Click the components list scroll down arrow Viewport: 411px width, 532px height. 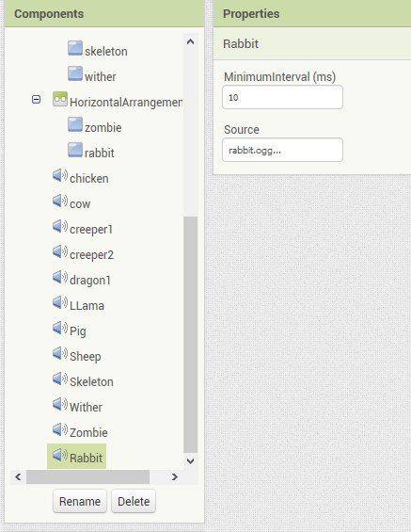pyautogui.click(x=190, y=461)
